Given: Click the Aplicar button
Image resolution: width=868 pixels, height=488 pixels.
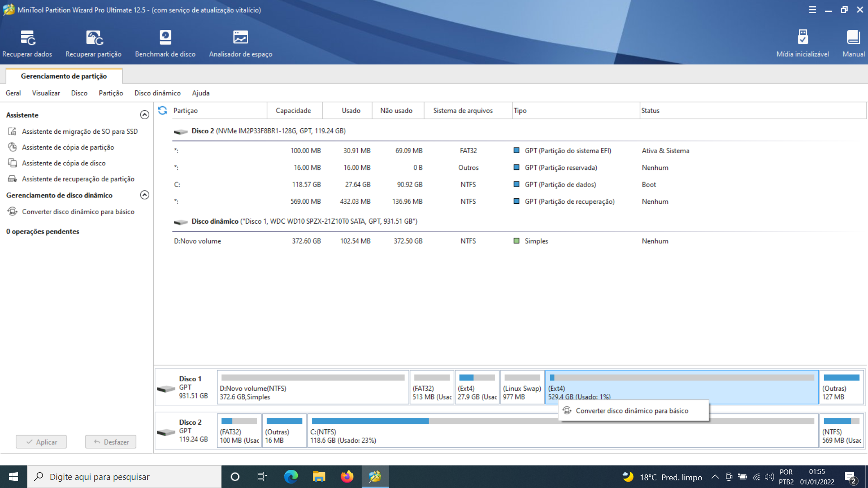Looking at the screenshot, I should tap(41, 442).
